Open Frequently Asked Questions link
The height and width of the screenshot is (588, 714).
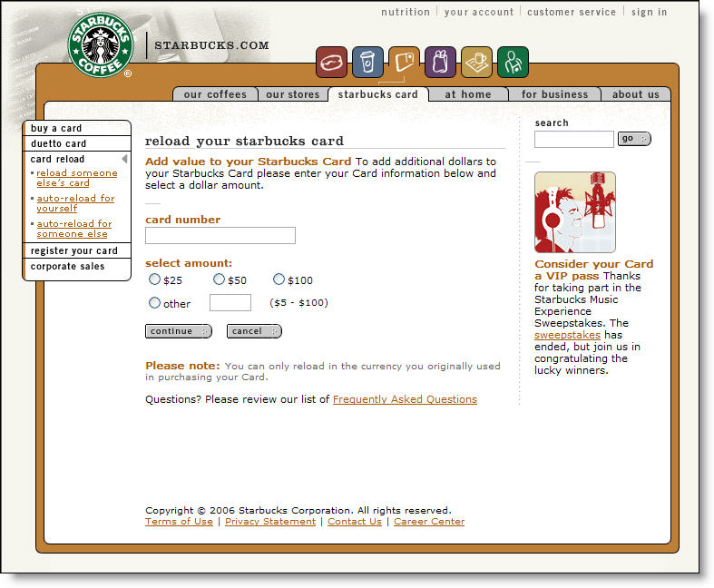pos(405,399)
